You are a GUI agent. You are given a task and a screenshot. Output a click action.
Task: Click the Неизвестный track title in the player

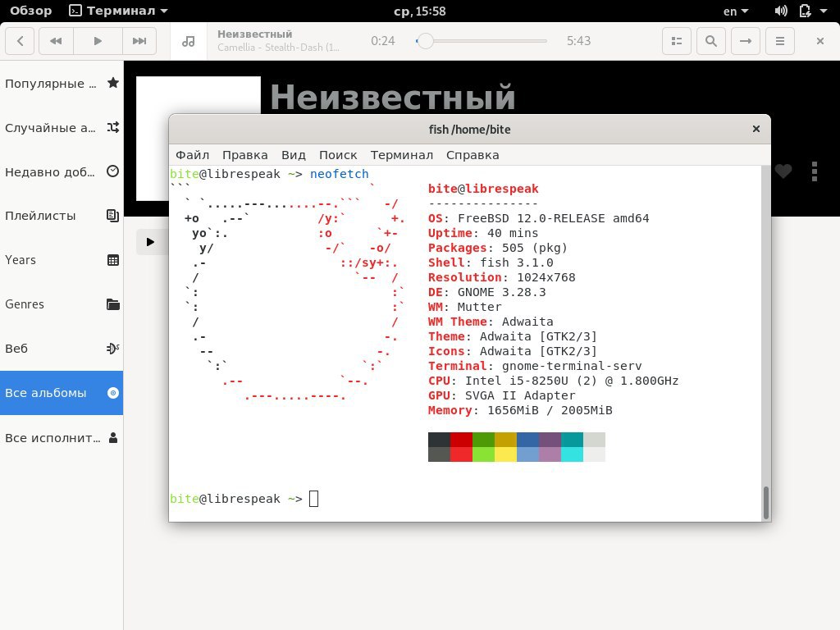(x=254, y=34)
